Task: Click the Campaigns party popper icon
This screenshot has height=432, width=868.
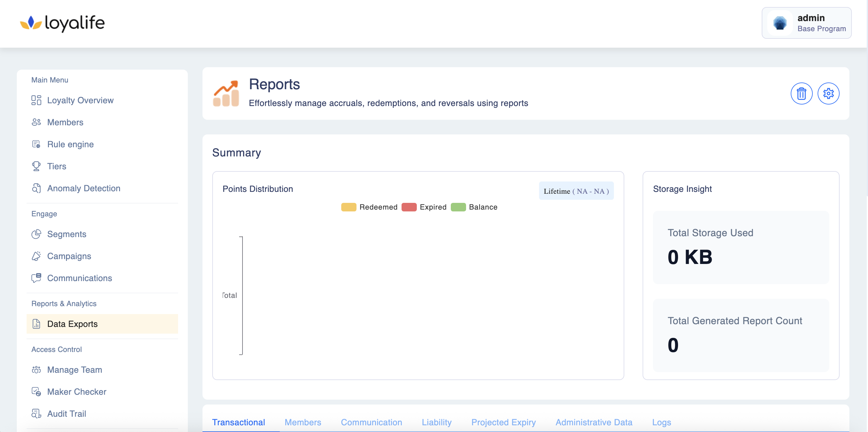Action: click(x=36, y=256)
